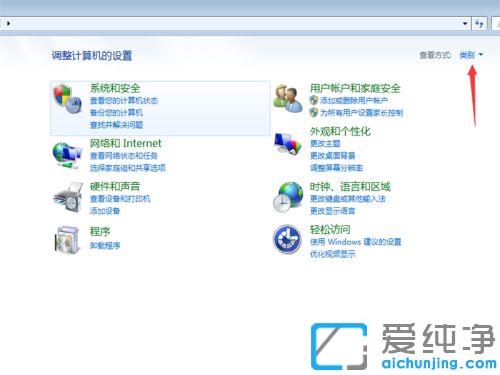
Task: Click the 更改显示语言 link
Action: pos(333,211)
